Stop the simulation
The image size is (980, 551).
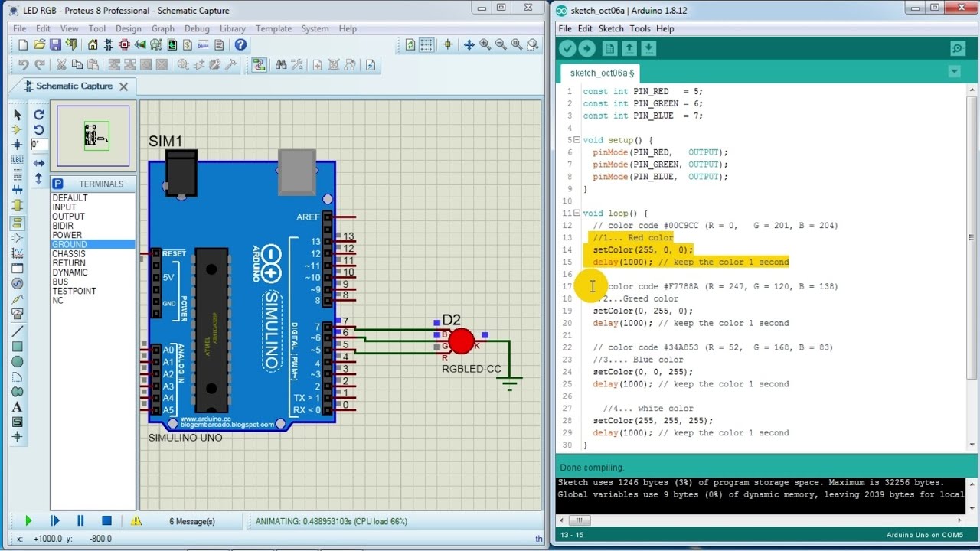tap(106, 521)
